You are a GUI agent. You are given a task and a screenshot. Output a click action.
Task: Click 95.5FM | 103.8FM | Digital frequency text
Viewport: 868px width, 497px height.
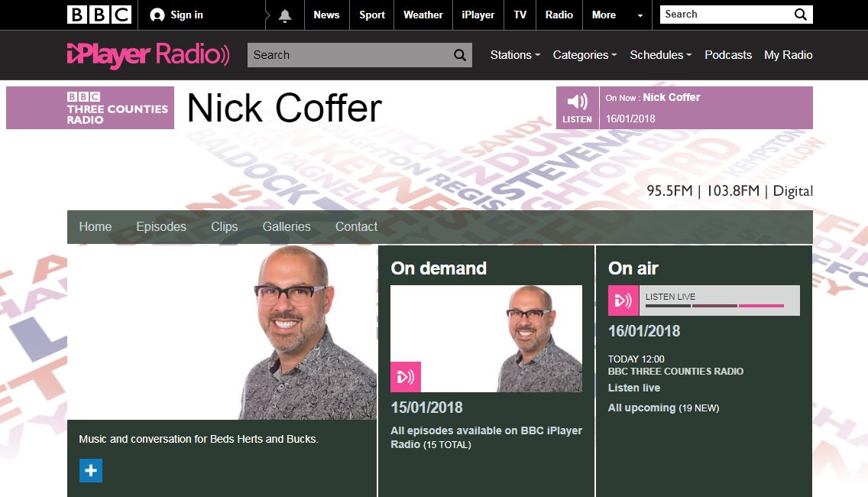pyautogui.click(x=730, y=191)
